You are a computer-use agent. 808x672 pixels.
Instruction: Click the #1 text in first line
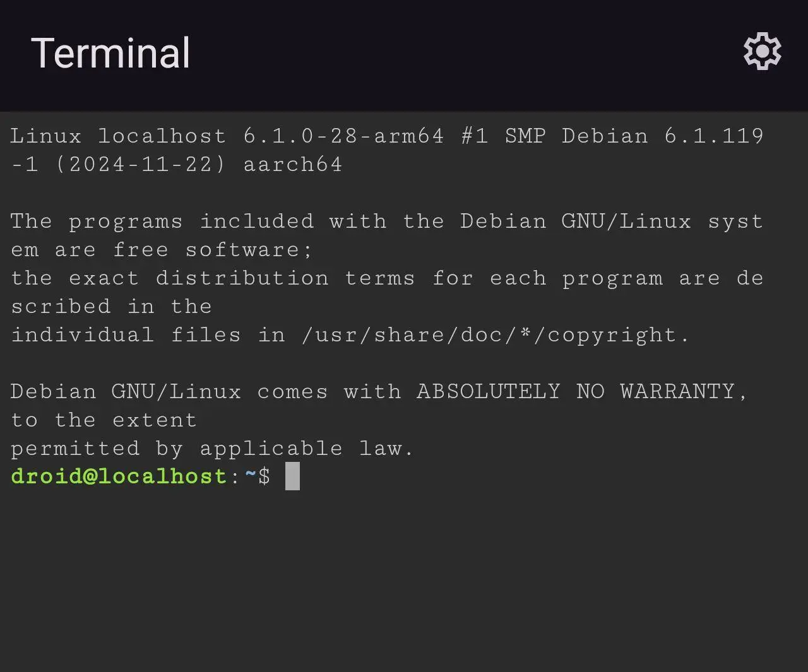[x=475, y=136]
